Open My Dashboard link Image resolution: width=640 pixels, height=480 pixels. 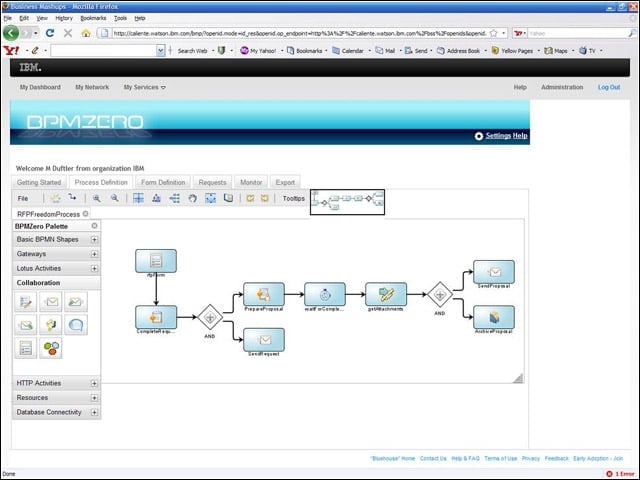tap(40, 87)
